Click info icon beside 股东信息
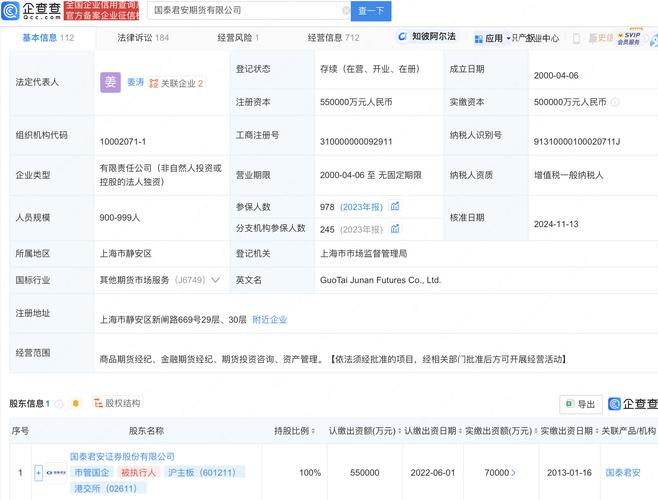The width and height of the screenshot is (658, 500). (59, 404)
